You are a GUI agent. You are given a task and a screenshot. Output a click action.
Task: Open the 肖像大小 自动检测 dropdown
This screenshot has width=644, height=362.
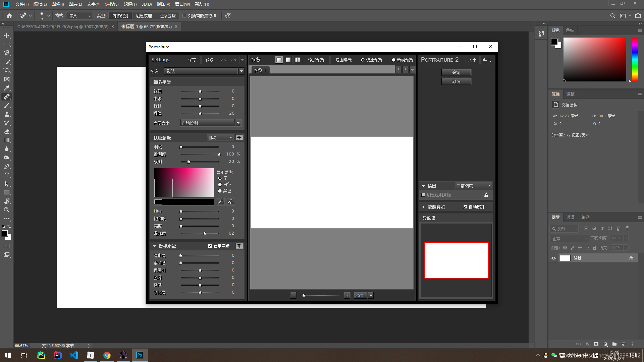pyautogui.click(x=238, y=123)
